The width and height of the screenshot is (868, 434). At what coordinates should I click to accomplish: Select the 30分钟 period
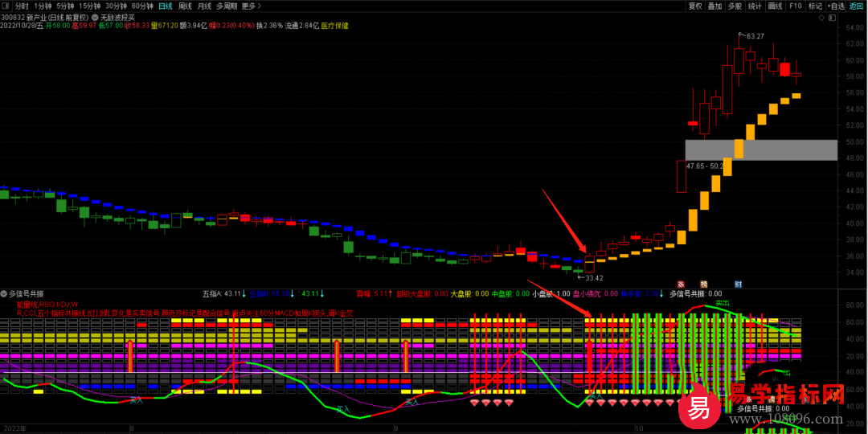coord(117,6)
